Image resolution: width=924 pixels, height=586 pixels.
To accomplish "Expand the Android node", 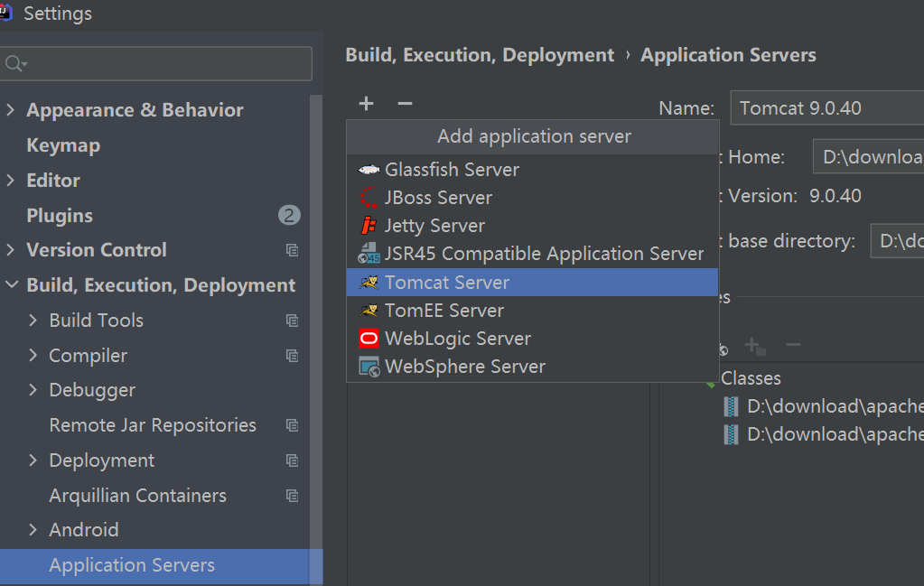I will [x=33, y=530].
